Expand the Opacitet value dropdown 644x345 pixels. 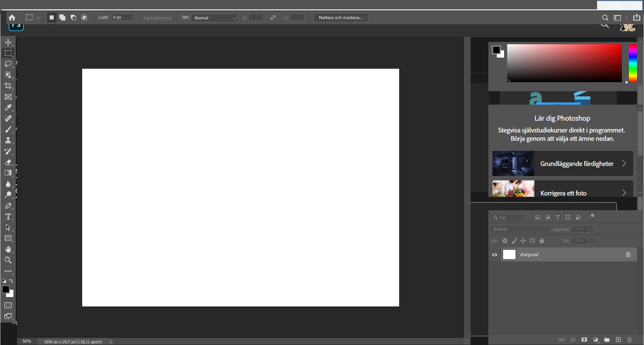591,229
